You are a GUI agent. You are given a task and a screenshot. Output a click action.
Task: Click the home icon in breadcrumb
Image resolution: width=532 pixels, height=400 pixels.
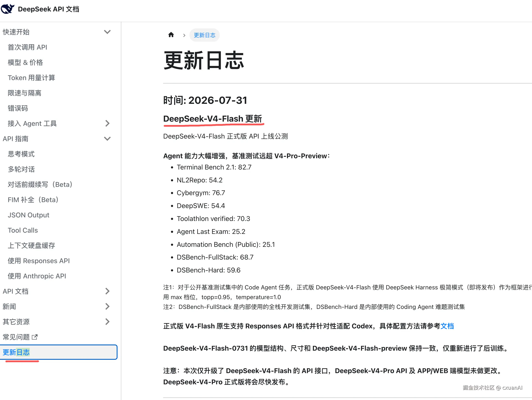171,35
